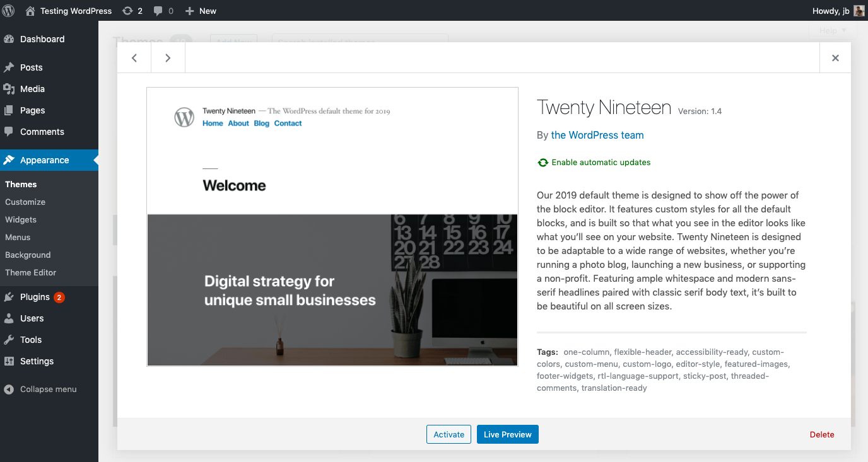The height and width of the screenshot is (462, 868).
Task: Click the About link in theme preview
Action: 238,124
